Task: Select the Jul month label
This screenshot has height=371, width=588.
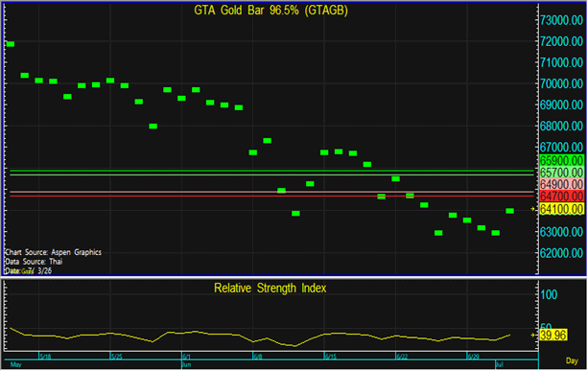Action: coord(500,364)
